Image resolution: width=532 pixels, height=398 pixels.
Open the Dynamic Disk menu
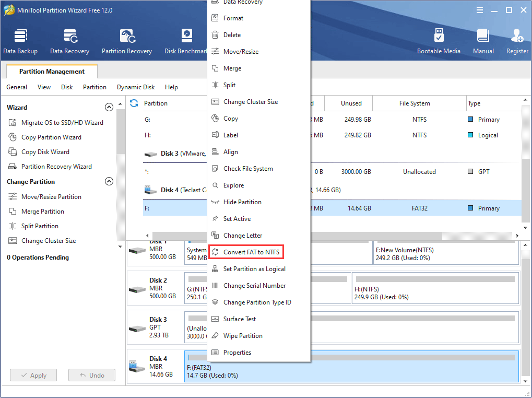point(135,87)
